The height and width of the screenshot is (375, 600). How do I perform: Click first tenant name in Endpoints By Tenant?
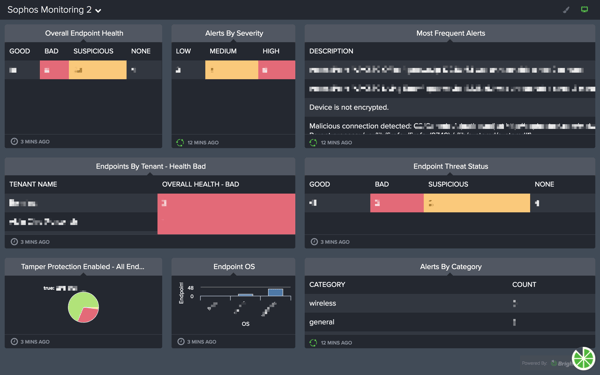23,203
